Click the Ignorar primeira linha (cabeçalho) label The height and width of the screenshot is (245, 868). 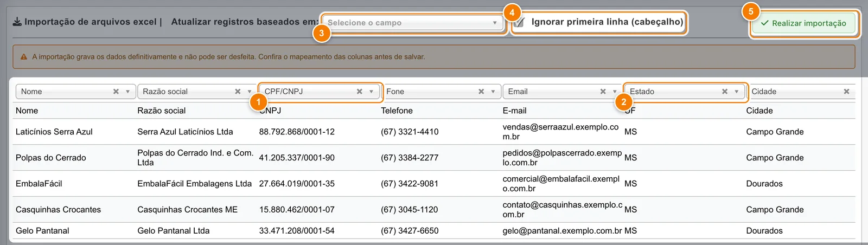point(607,22)
